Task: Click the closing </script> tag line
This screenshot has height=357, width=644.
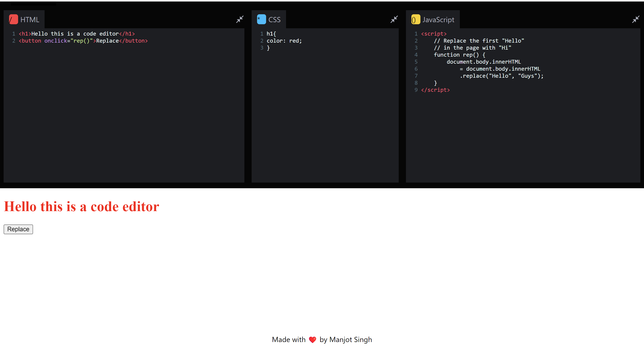Action: tap(436, 90)
